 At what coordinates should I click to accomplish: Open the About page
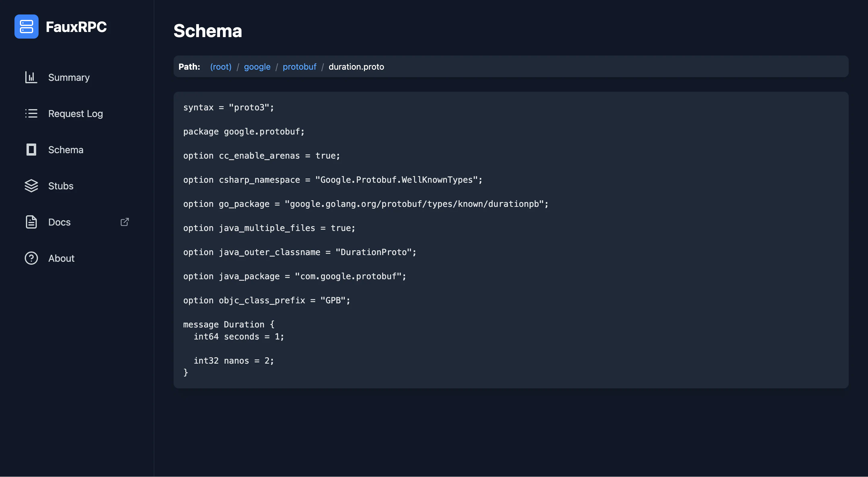[61, 258]
